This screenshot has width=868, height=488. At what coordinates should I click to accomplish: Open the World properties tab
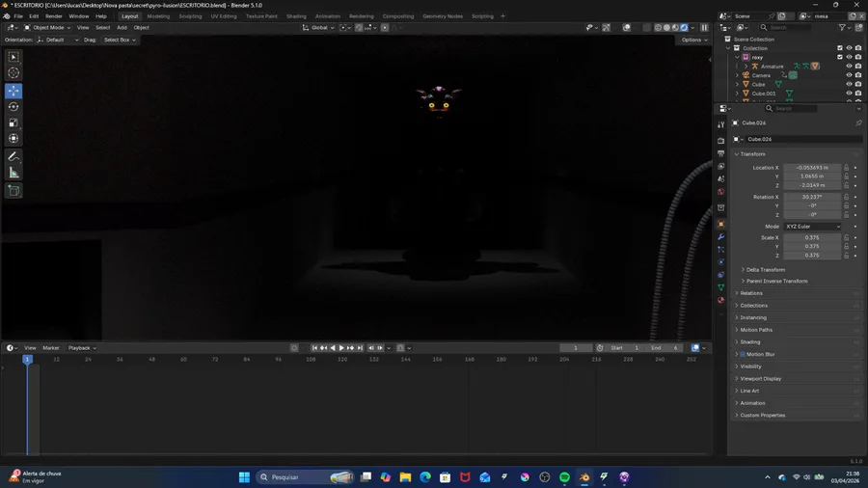point(720,191)
